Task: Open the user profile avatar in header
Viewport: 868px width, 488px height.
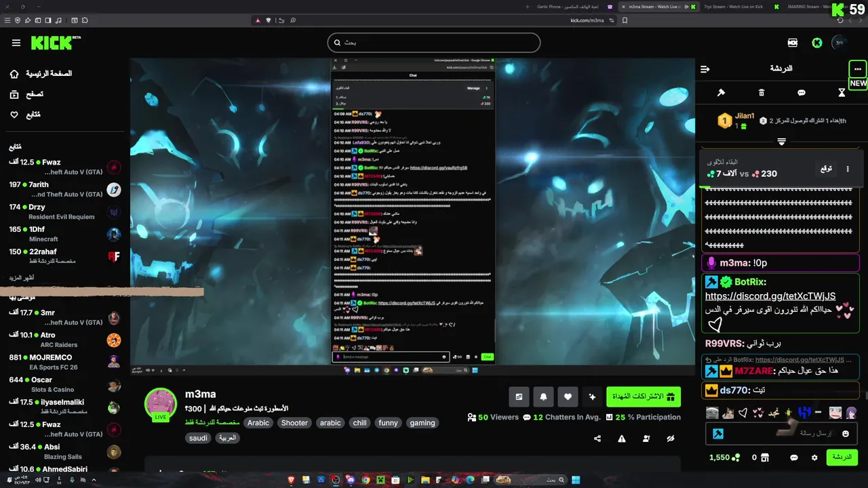Action: (x=840, y=43)
